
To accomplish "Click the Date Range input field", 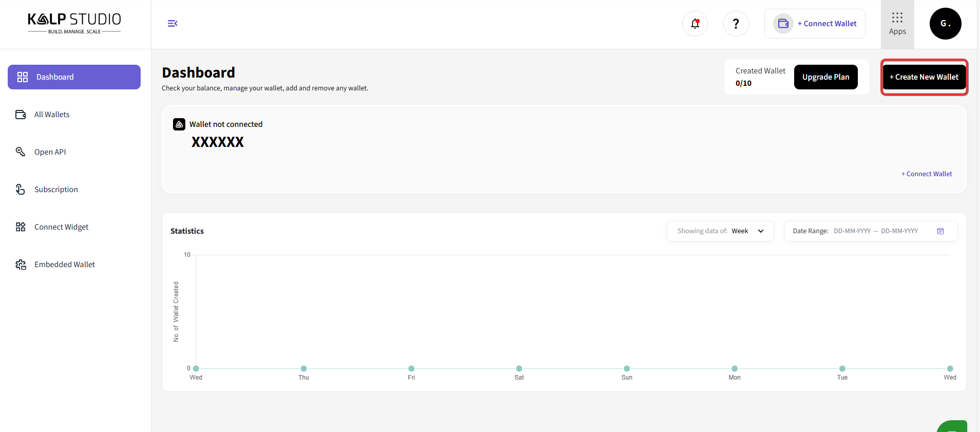I will click(x=875, y=231).
